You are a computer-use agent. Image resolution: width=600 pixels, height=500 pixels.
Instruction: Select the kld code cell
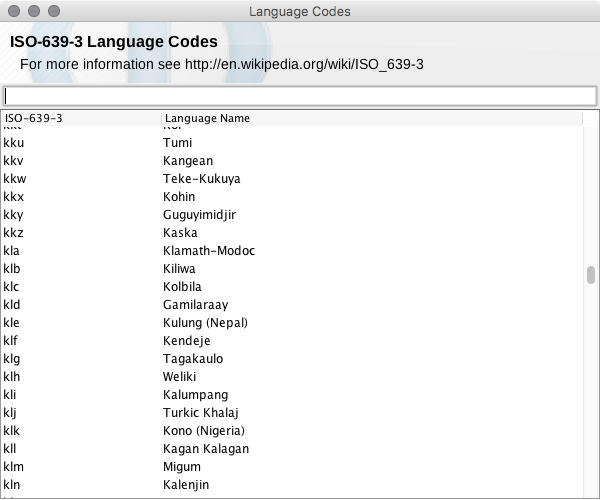pos(12,305)
